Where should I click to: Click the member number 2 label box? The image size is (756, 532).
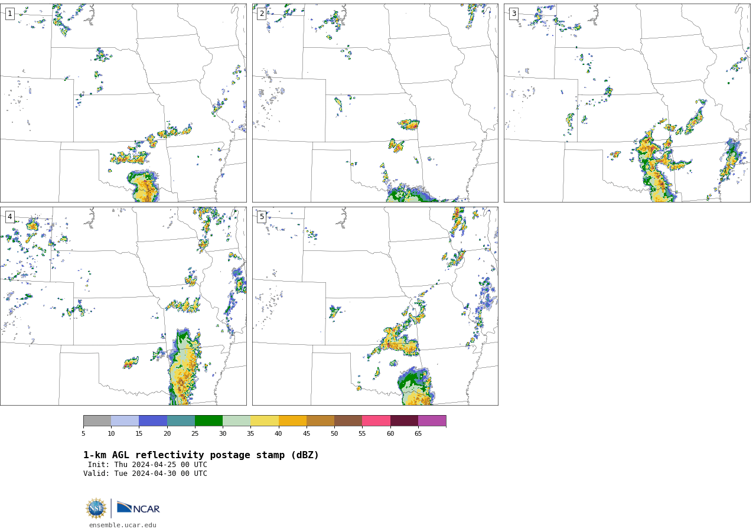262,14
